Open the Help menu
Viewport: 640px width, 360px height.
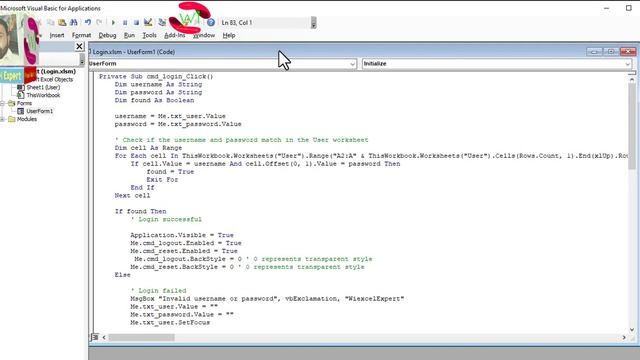click(x=229, y=36)
